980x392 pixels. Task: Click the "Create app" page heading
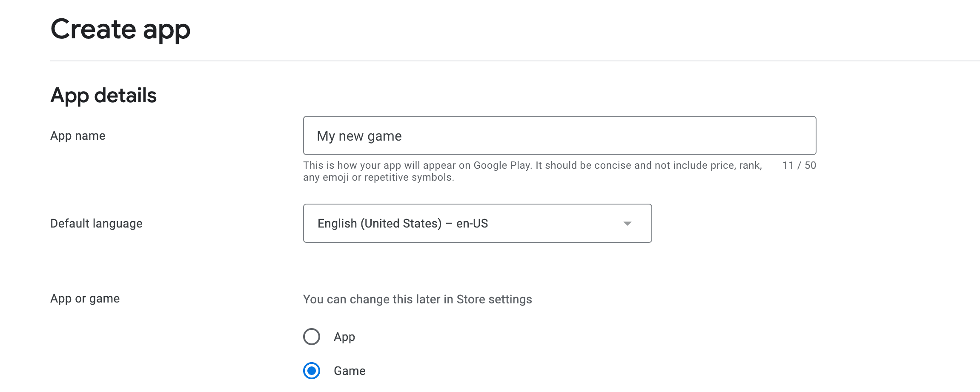click(120, 30)
